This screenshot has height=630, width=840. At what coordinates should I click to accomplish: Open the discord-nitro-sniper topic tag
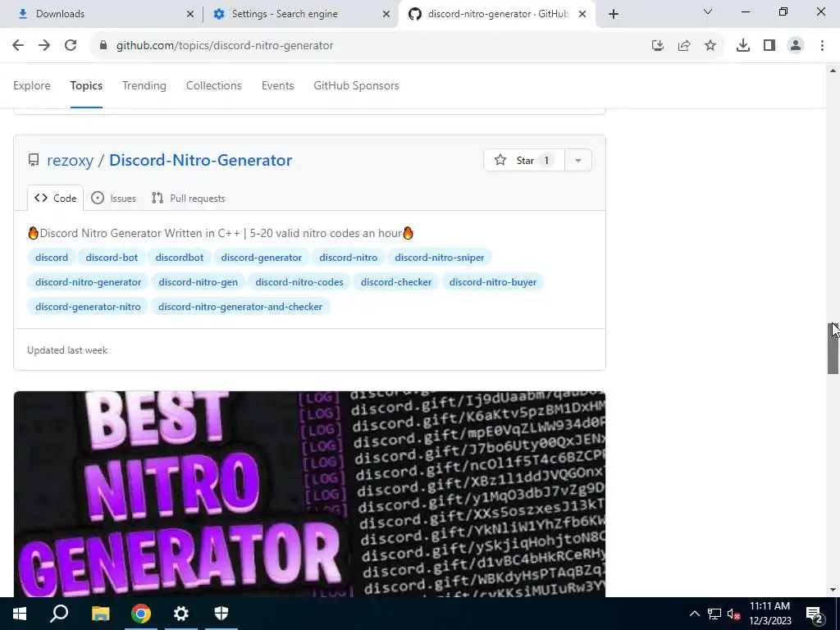point(440,258)
